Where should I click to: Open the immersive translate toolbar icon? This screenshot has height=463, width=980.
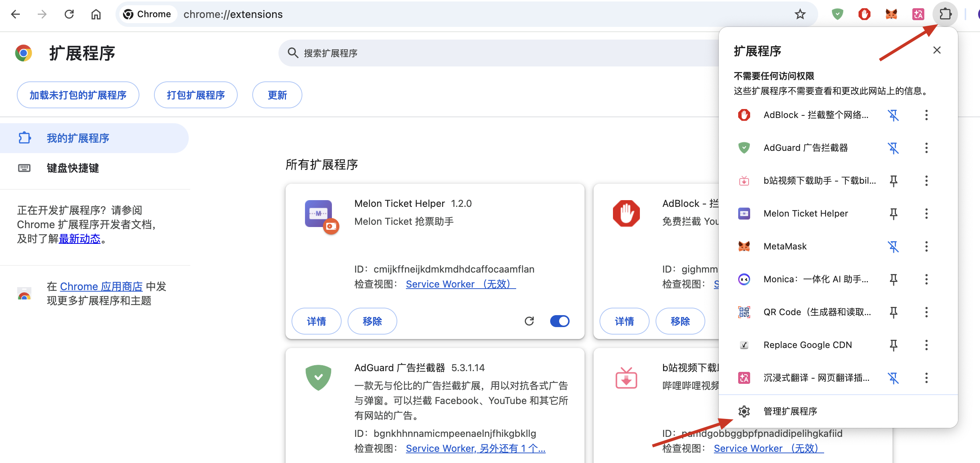click(918, 15)
